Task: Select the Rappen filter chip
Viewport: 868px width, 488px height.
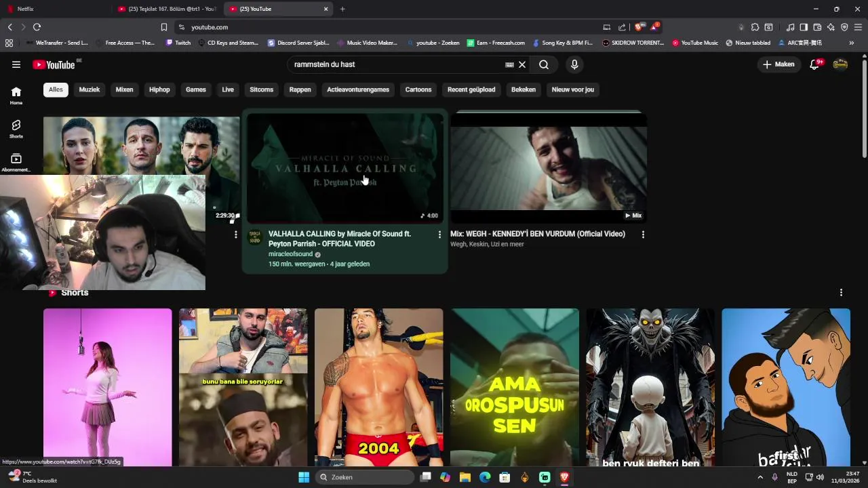Action: tap(300, 89)
